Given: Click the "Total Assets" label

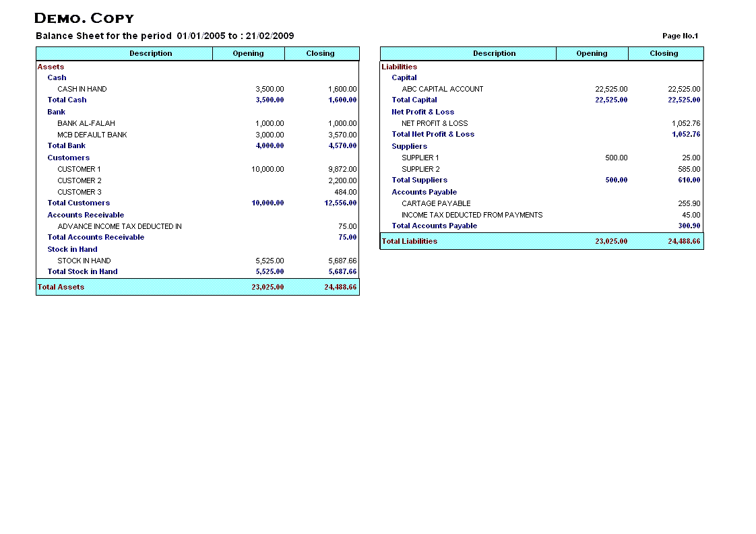Looking at the screenshot, I should (x=61, y=287).
